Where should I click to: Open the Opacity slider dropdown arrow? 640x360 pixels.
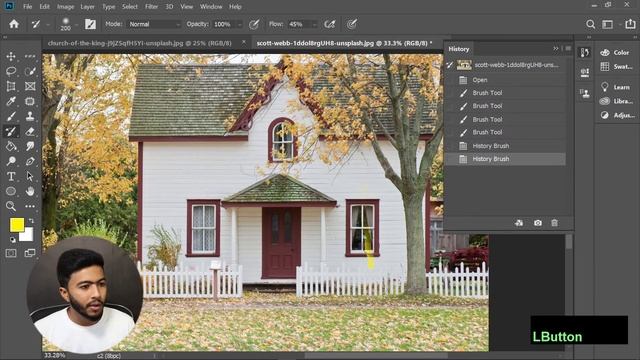[240, 24]
